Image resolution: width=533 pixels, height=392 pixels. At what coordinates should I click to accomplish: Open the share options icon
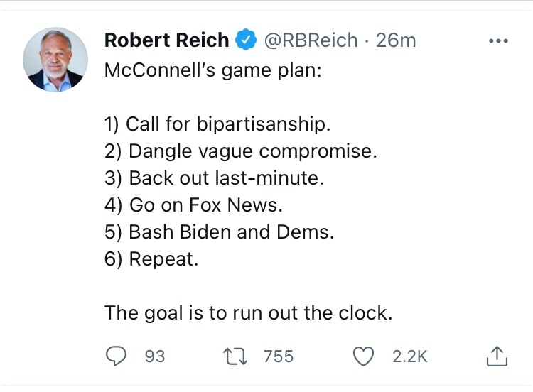pyautogui.click(x=497, y=356)
